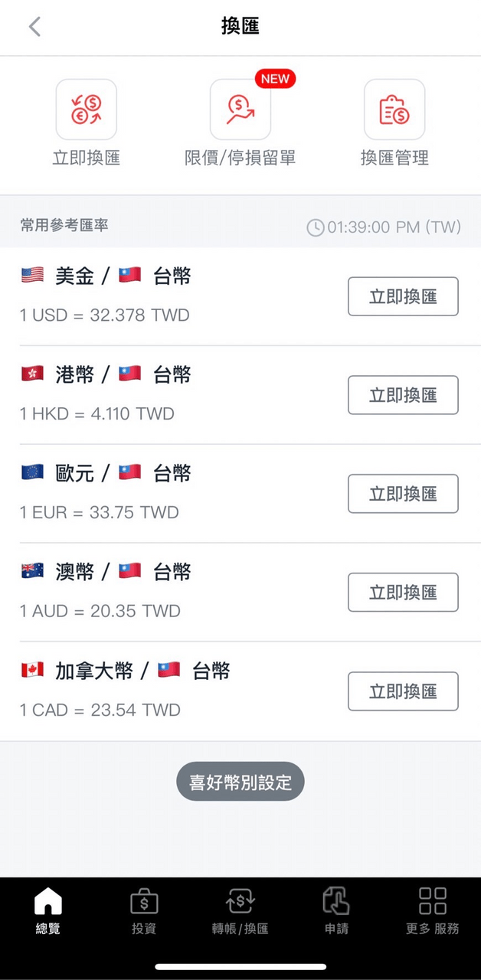Open 立即換匯 instant exchange icon
This screenshot has width=481, height=980.
pos(87,109)
